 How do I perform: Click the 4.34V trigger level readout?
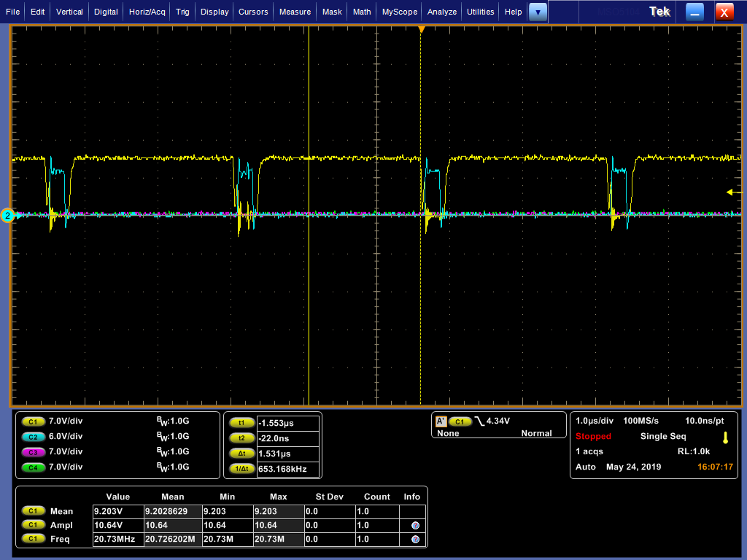pyautogui.click(x=499, y=421)
